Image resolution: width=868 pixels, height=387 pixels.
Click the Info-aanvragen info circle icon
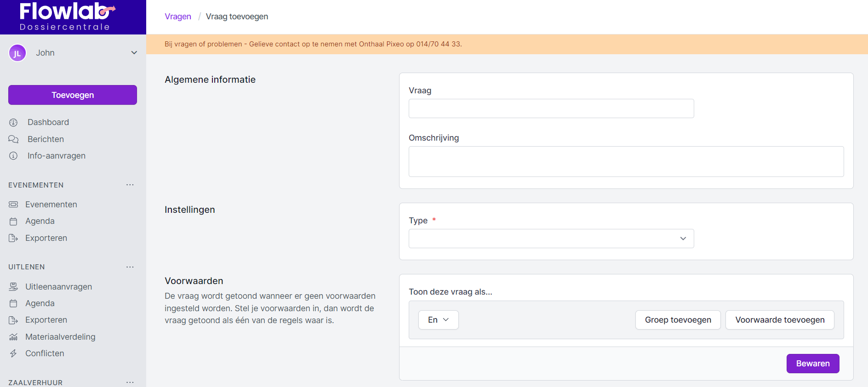(x=13, y=156)
